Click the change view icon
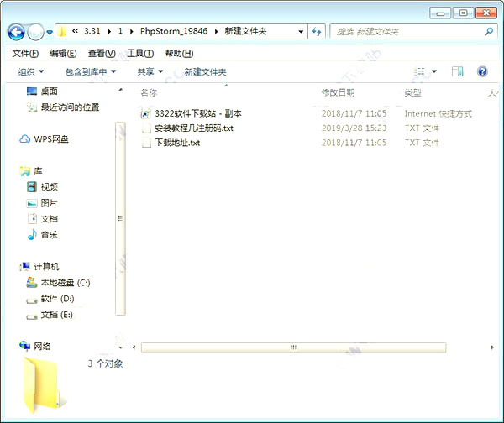 [419, 71]
